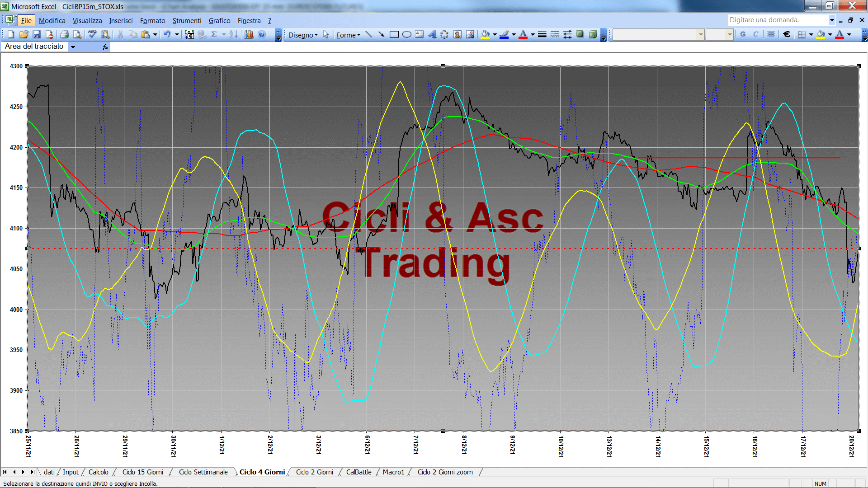
Task: Open the File menu
Action: (x=26, y=20)
